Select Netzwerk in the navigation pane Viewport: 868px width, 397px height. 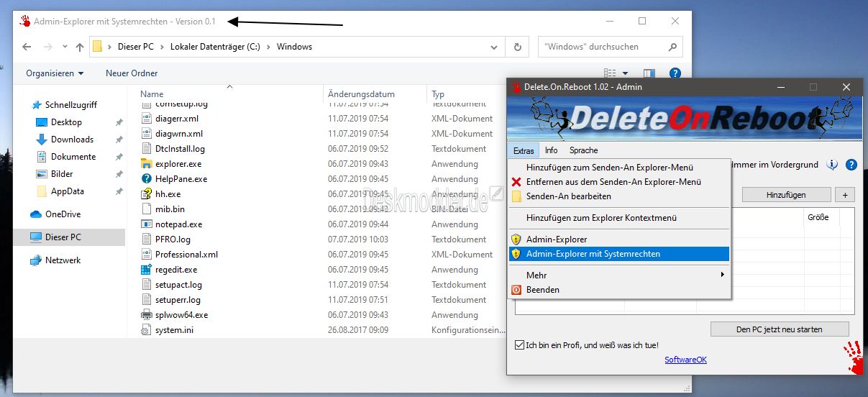coord(63,260)
